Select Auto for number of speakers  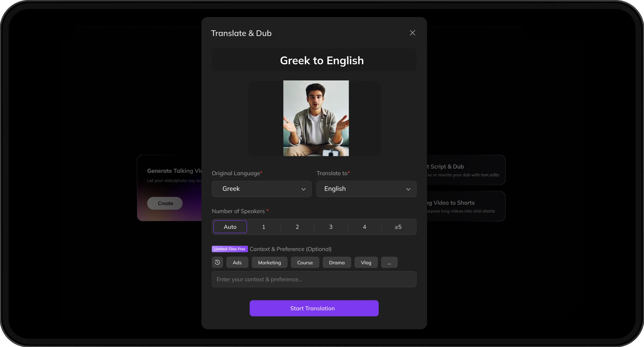230,227
